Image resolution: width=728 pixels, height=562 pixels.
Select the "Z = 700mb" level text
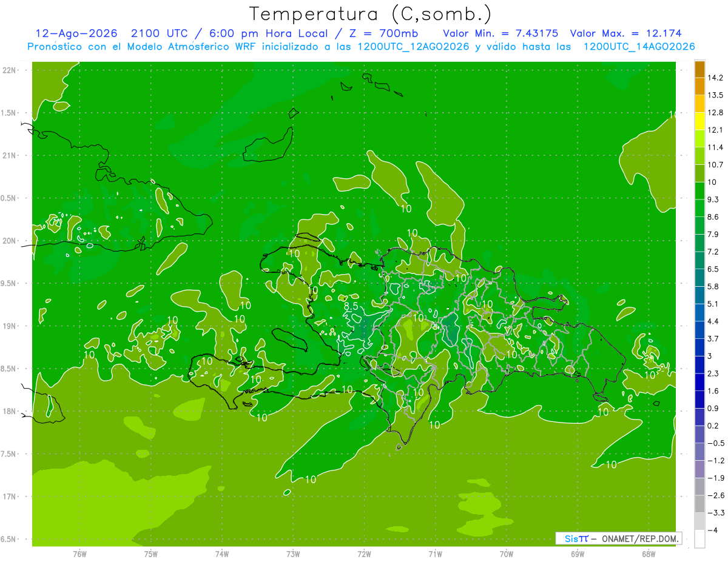(x=383, y=33)
